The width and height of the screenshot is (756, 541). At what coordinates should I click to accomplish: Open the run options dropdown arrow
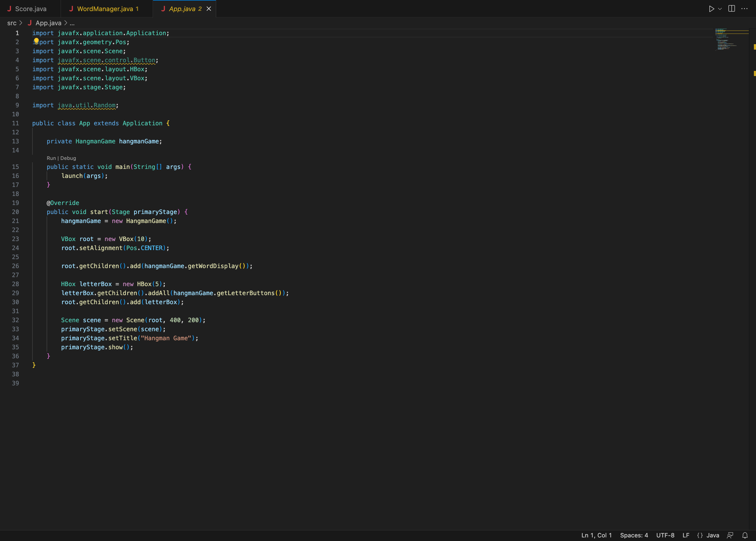click(x=720, y=9)
